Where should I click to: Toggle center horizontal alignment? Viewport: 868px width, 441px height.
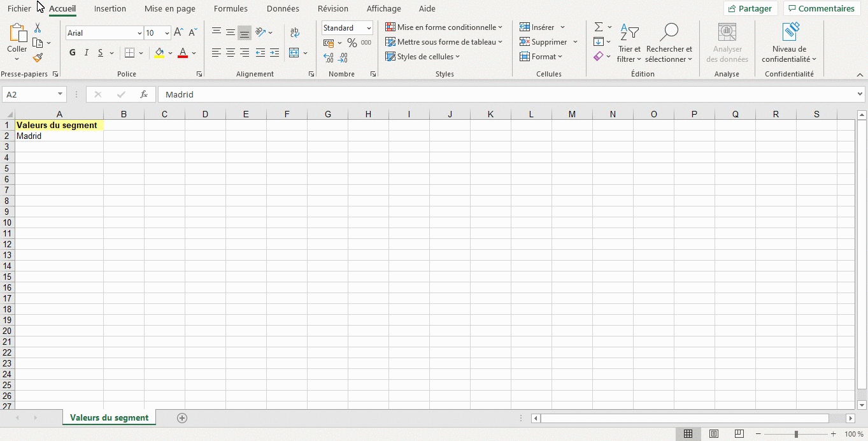click(x=231, y=53)
